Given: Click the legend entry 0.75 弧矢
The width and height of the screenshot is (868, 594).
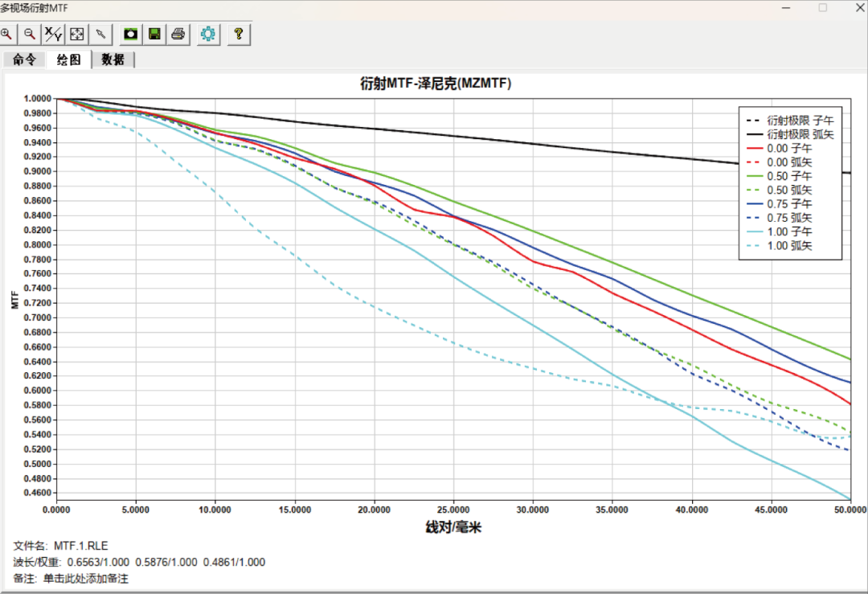Looking at the screenshot, I should 779,218.
